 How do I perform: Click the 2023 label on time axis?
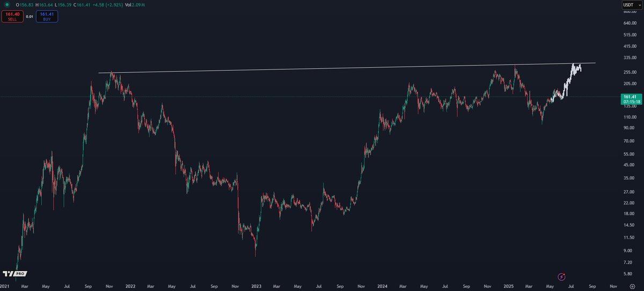[257, 287]
